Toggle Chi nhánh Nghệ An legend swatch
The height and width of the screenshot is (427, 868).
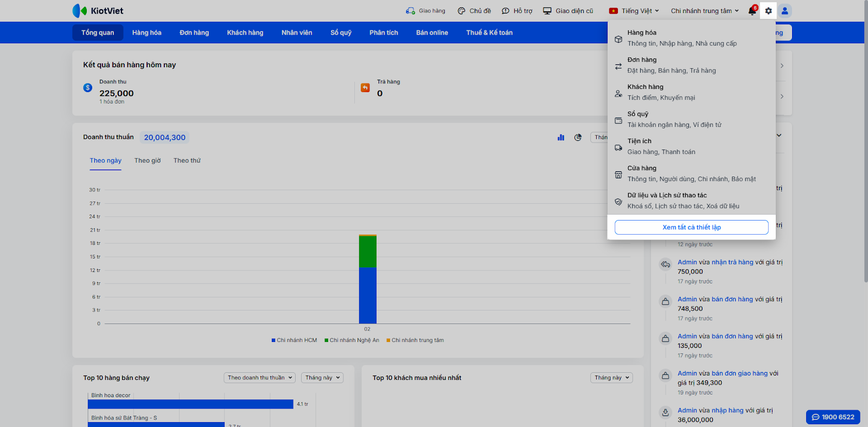326,340
